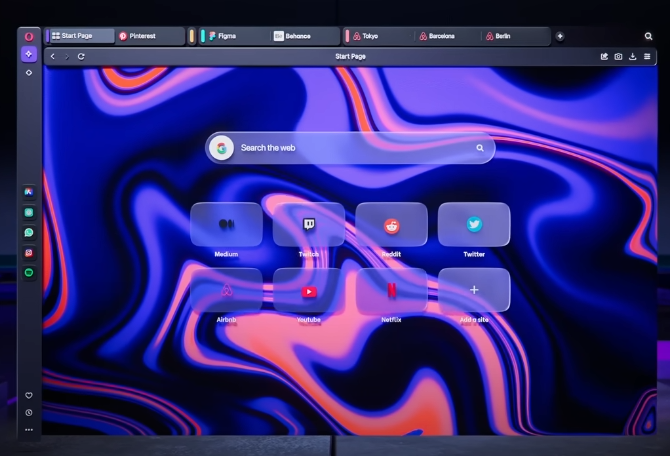The width and height of the screenshot is (670, 456).
Task: Click the magnifier in the search box
Action: click(480, 148)
